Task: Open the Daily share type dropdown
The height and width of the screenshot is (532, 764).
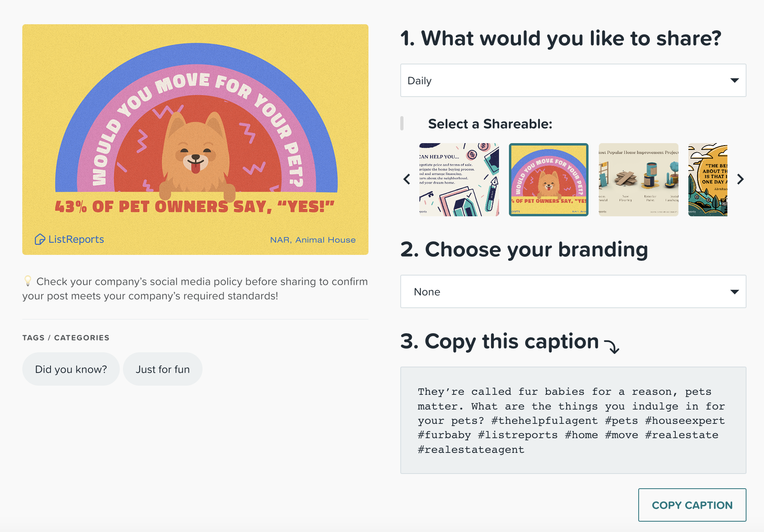Action: pyautogui.click(x=573, y=80)
